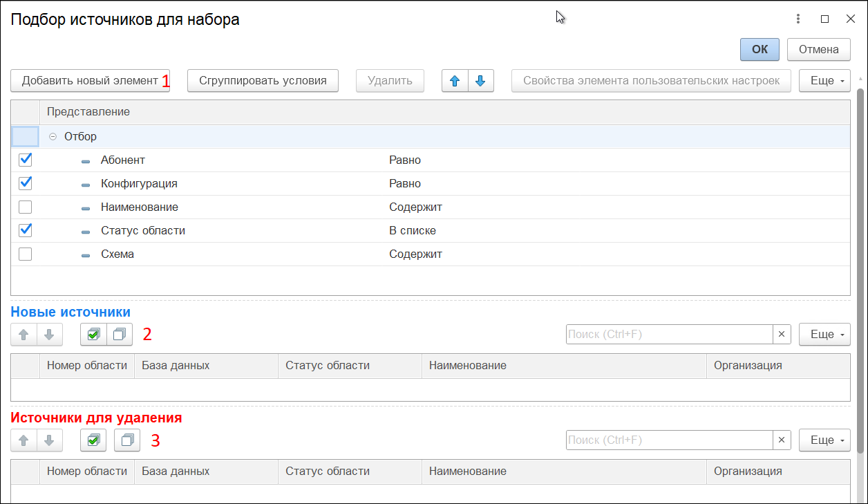Select the Абонент row label
This screenshot has width=868, height=504.
(123, 160)
